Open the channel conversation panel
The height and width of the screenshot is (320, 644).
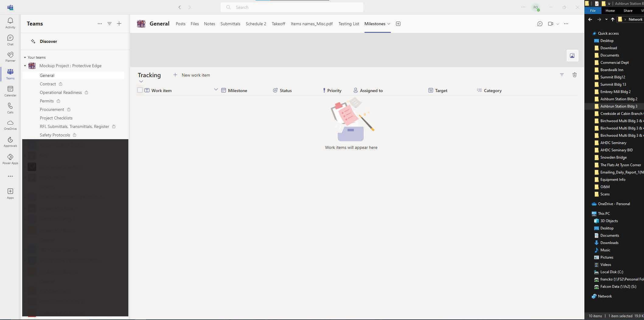pos(540,24)
